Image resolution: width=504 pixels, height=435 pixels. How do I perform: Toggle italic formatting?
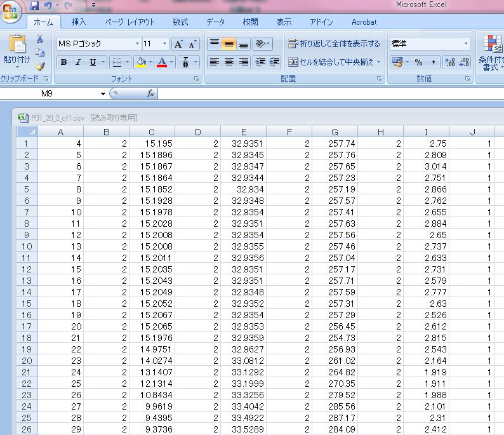(78, 62)
